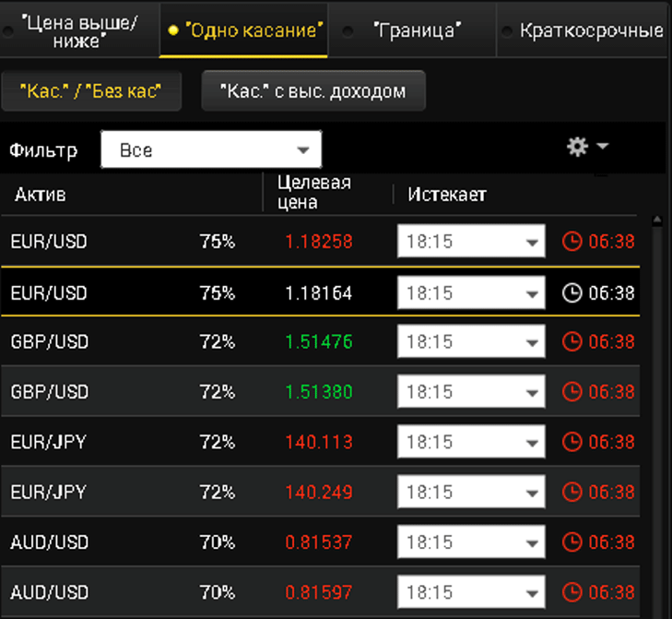Switch to the "Краткосрочные" tab
The width and height of the screenshot is (672, 619).
pos(590,30)
